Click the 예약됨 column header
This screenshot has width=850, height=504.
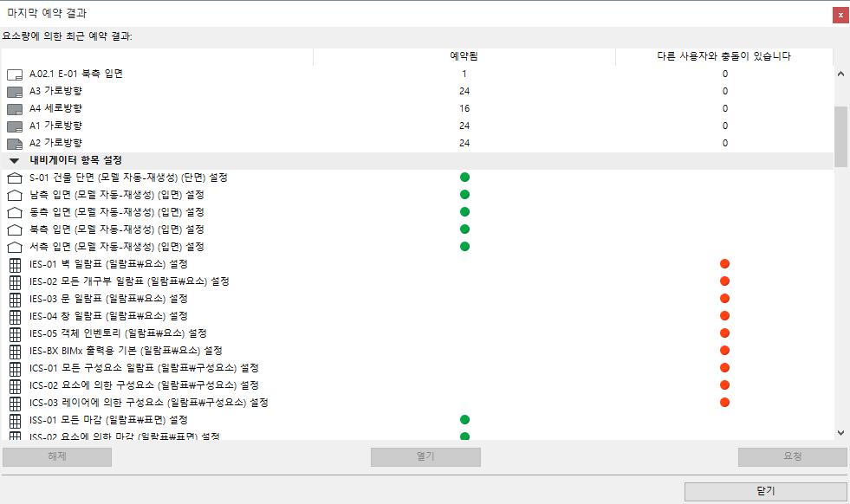(464, 56)
